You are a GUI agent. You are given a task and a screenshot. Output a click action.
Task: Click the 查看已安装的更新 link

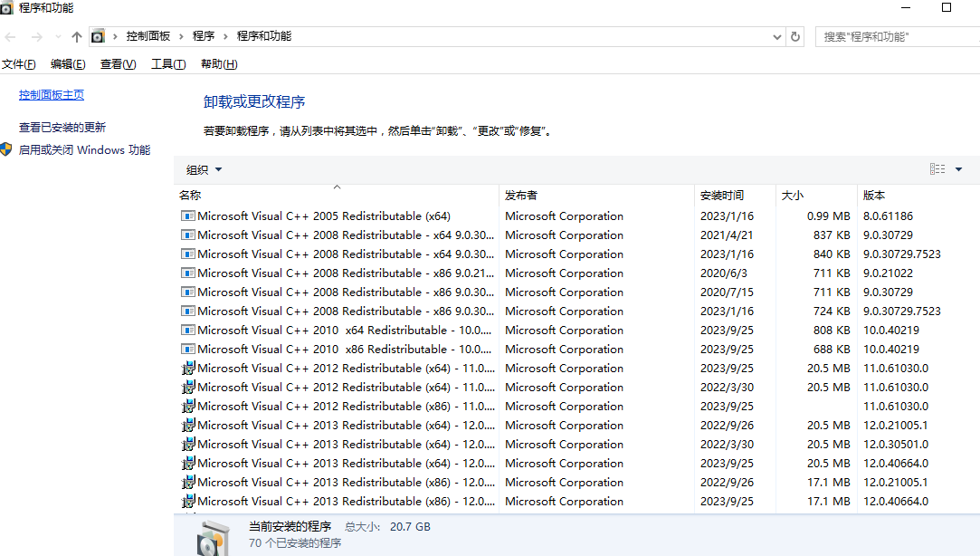coord(53,127)
